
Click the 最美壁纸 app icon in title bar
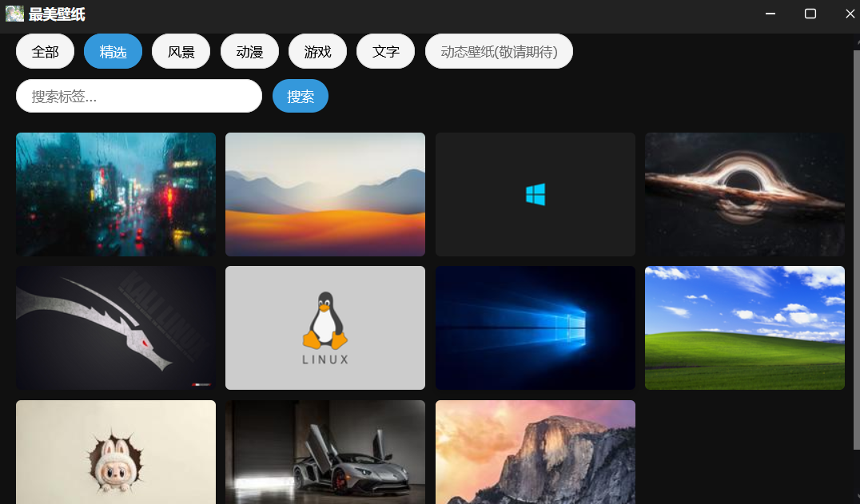[x=15, y=14]
